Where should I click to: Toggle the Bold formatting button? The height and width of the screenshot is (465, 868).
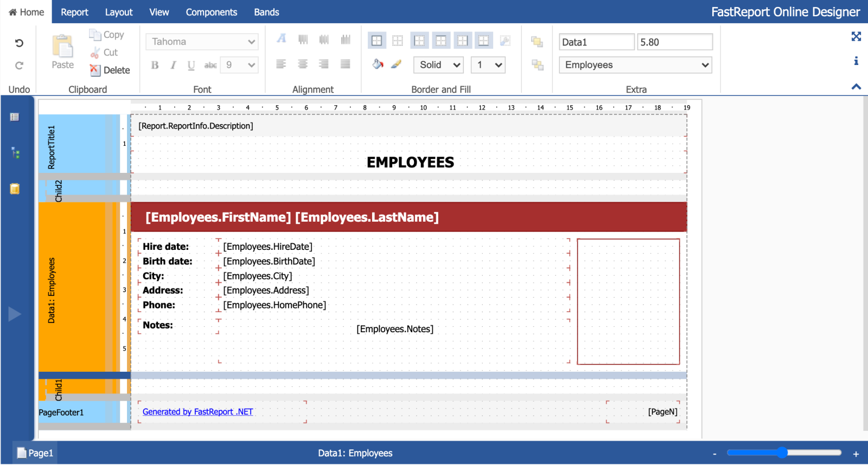[x=155, y=65]
